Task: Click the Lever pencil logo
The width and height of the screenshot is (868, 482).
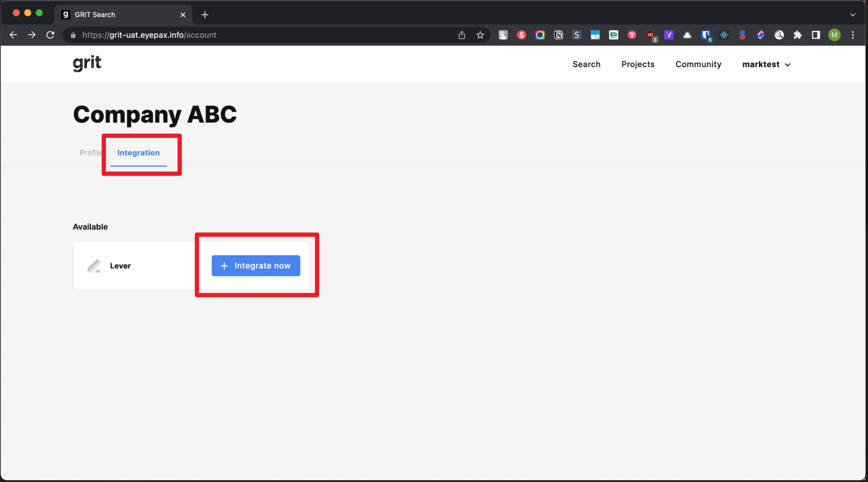Action: (x=93, y=266)
